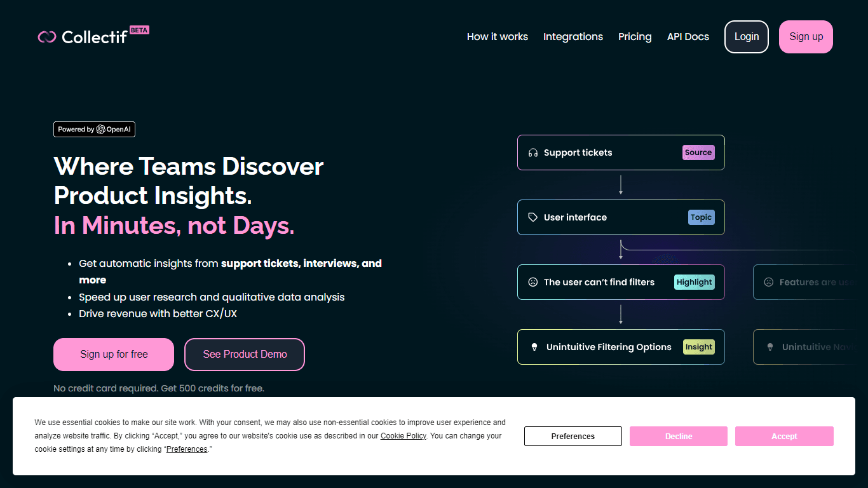Image resolution: width=868 pixels, height=488 pixels.
Task: Click the Sign up button in header
Action: click(x=806, y=37)
